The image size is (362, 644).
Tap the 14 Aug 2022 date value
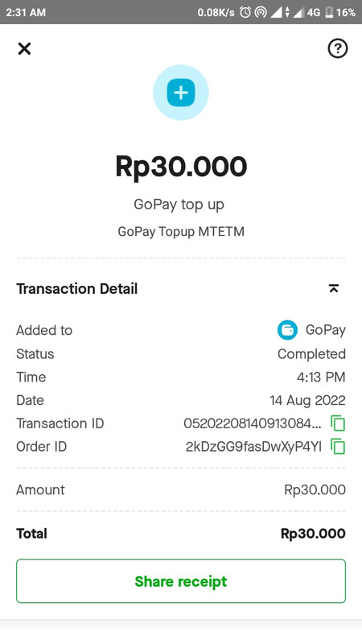[308, 400]
